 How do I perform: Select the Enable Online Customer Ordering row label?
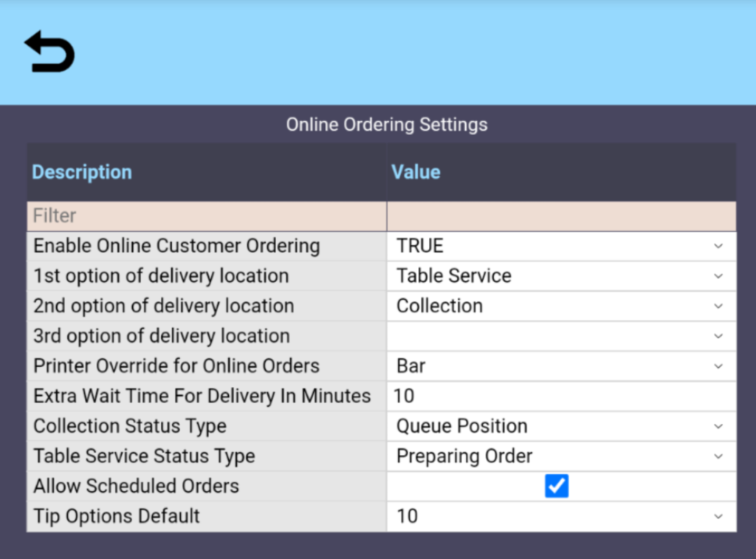(177, 246)
